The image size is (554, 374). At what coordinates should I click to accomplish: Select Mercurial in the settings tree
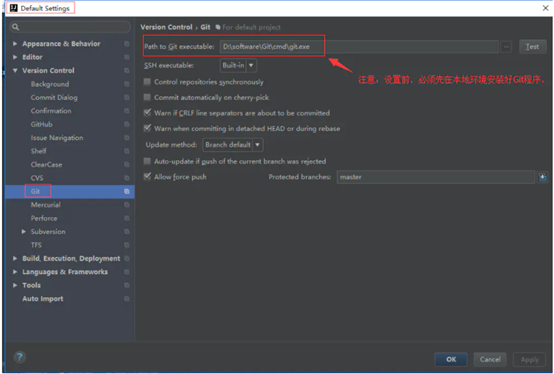point(46,205)
